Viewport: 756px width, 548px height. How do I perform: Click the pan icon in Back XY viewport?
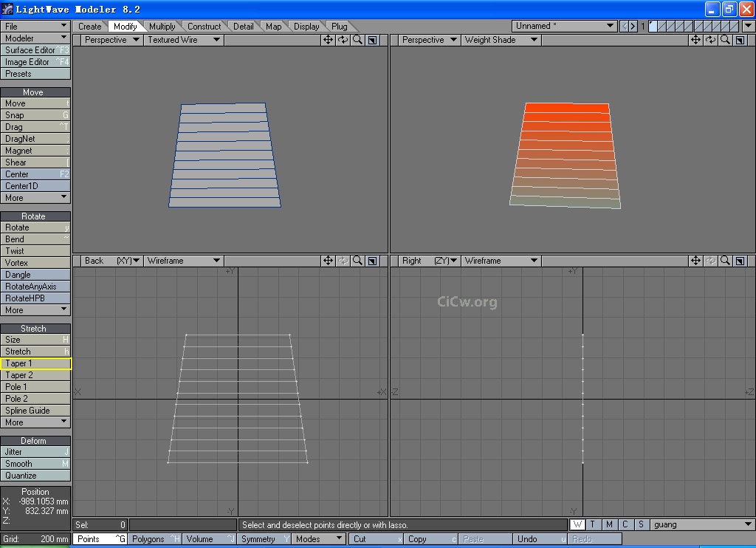point(328,261)
